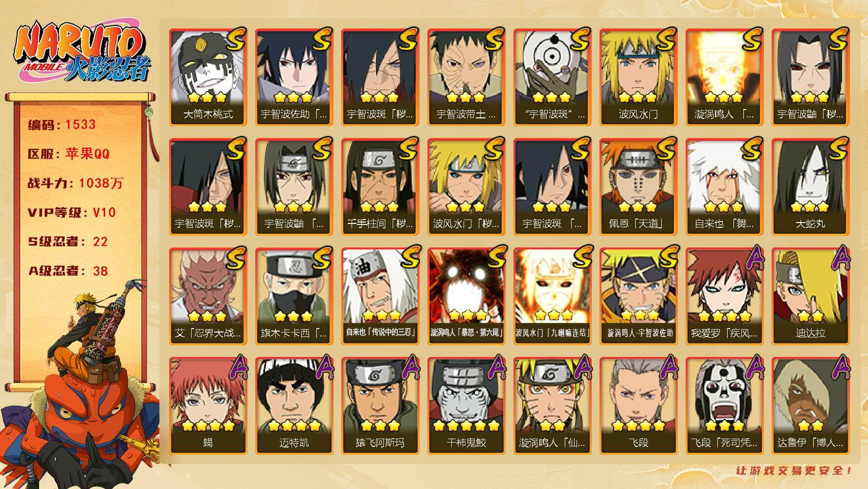This screenshot has width=868, height=489.
Task: Click the 编码: 1533 account code text
Action: point(62,125)
